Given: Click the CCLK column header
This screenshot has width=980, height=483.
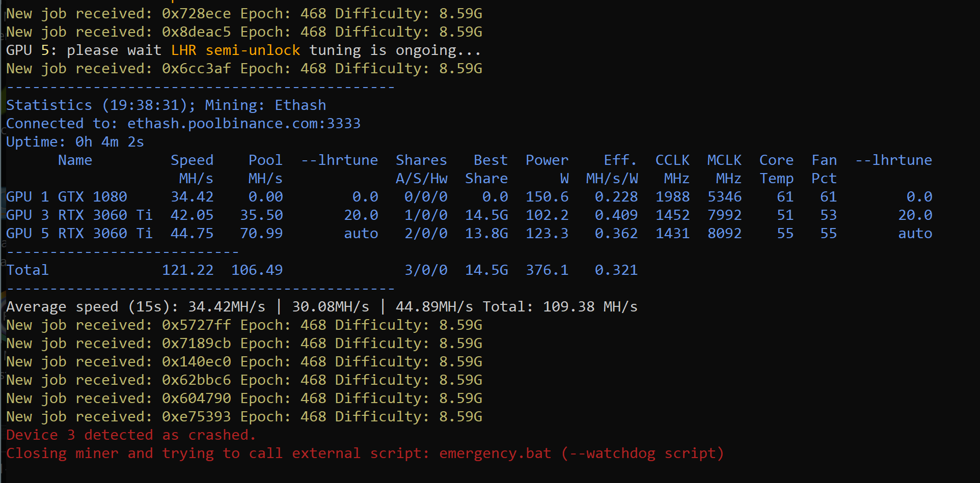Looking at the screenshot, I should point(672,160).
